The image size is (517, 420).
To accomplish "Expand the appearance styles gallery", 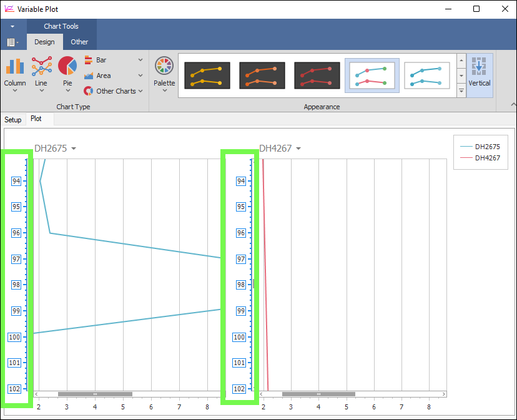I will [461, 91].
